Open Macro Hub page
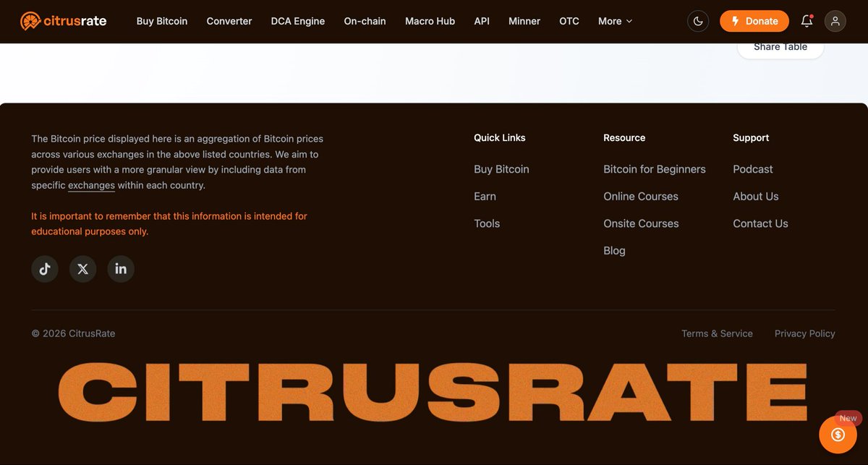This screenshot has width=868, height=465. (430, 21)
